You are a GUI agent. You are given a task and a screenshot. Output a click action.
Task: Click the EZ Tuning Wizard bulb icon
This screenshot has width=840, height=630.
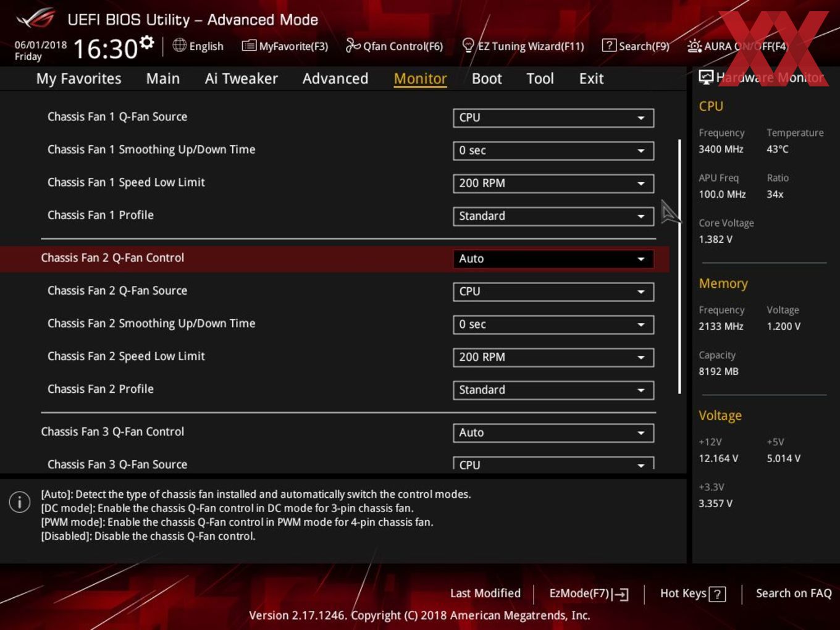pyautogui.click(x=468, y=45)
